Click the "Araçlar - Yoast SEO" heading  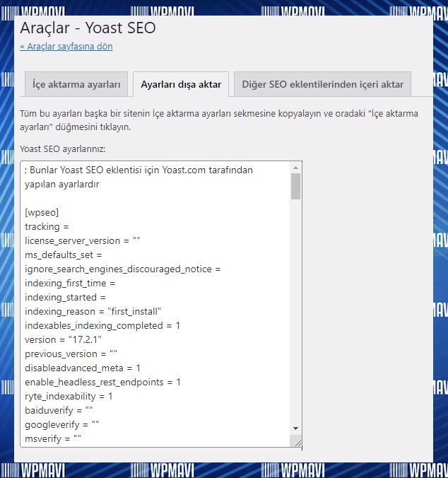[88, 28]
